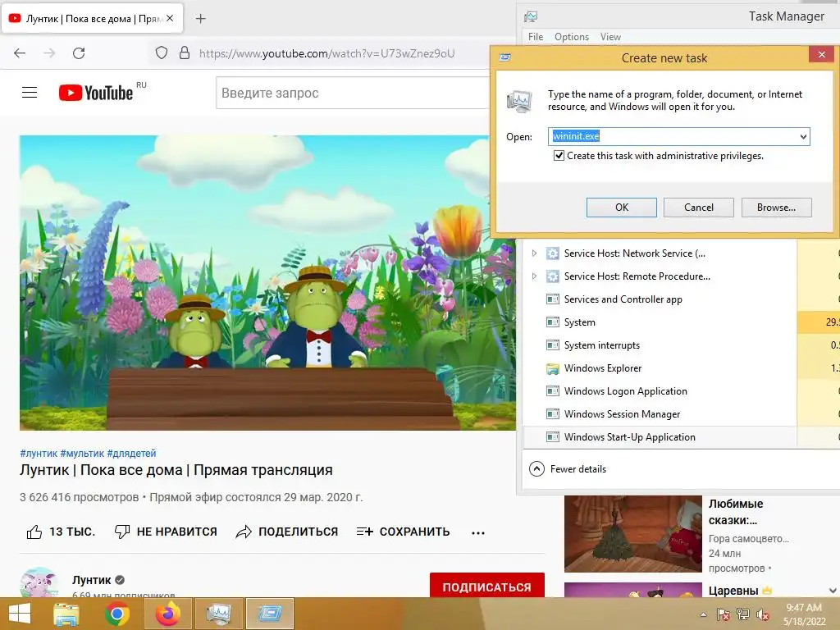
Task: Click the #длядетей hashtag link
Action: 132,453
